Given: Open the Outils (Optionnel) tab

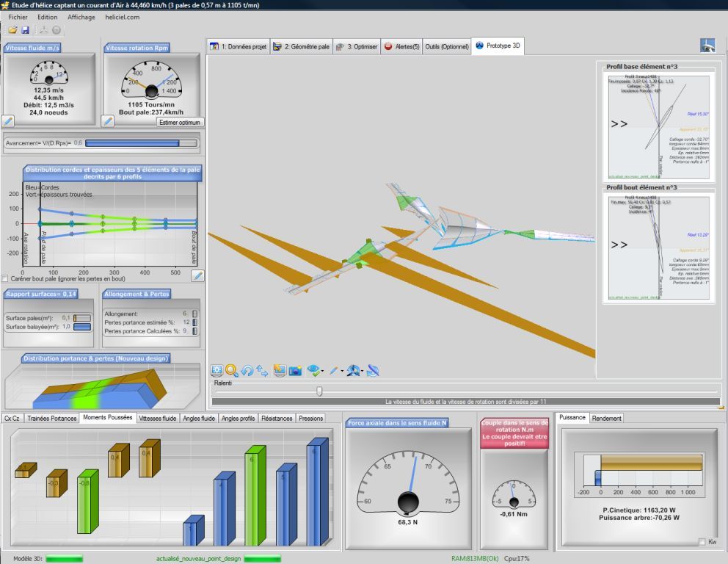Looking at the screenshot, I should 447,46.
